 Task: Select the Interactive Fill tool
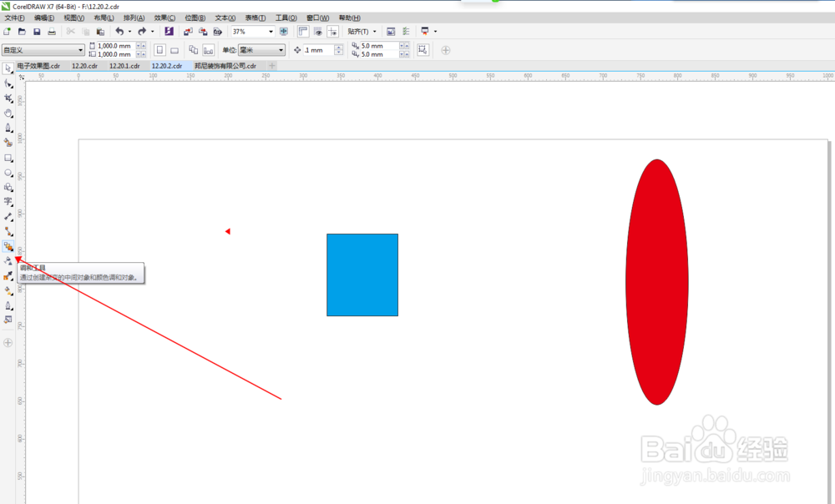[x=8, y=290]
